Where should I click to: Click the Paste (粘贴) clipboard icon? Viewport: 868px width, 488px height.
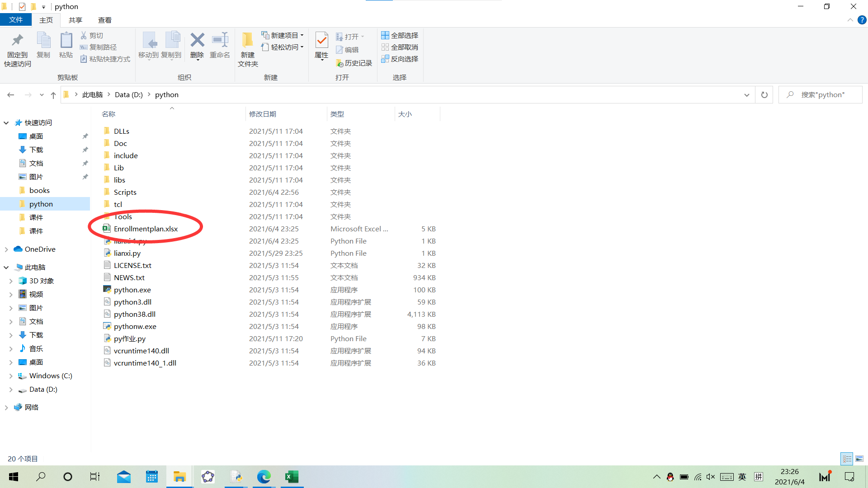click(x=66, y=41)
